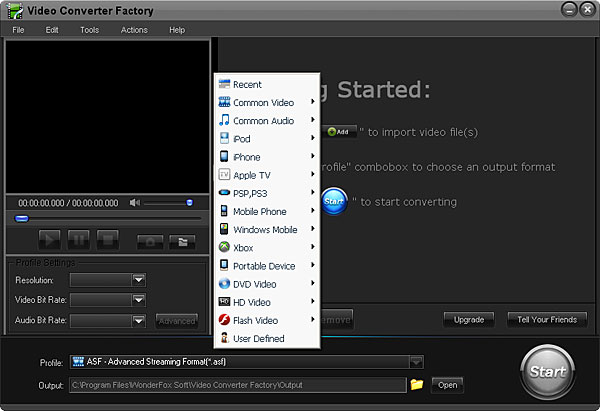Click the Xbox logo icon
Viewport: 600px width, 411px height.
224,247
